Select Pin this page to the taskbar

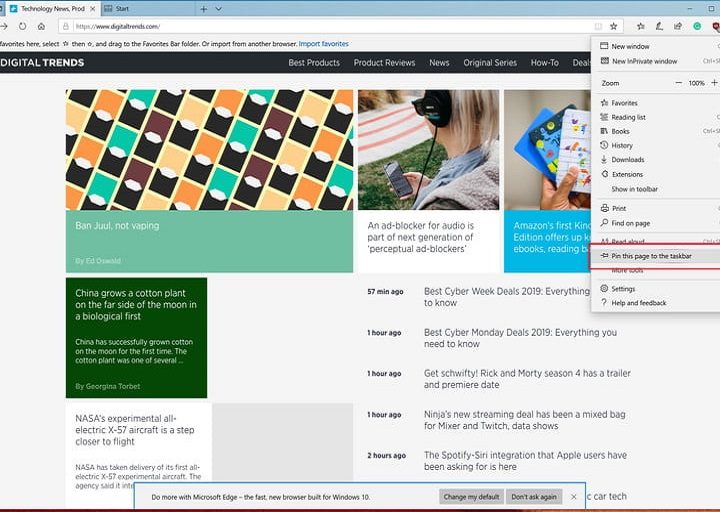pyautogui.click(x=651, y=256)
